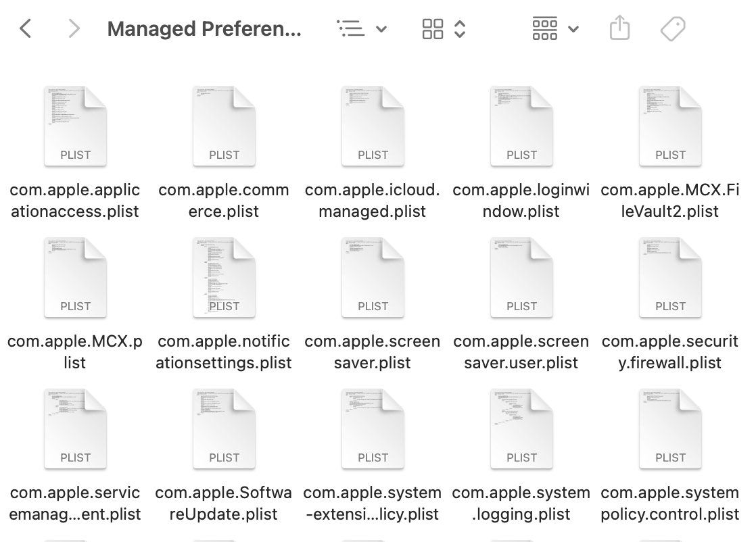Select the com.apple.system.logging.plist file icon
Viewport: 756px width, 542px height.
tap(521, 428)
